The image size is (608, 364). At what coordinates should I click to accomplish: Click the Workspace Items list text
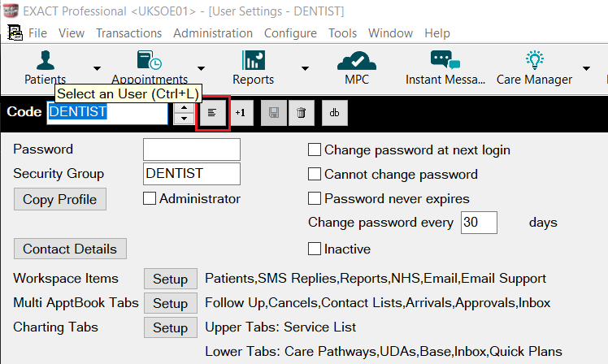coord(376,279)
